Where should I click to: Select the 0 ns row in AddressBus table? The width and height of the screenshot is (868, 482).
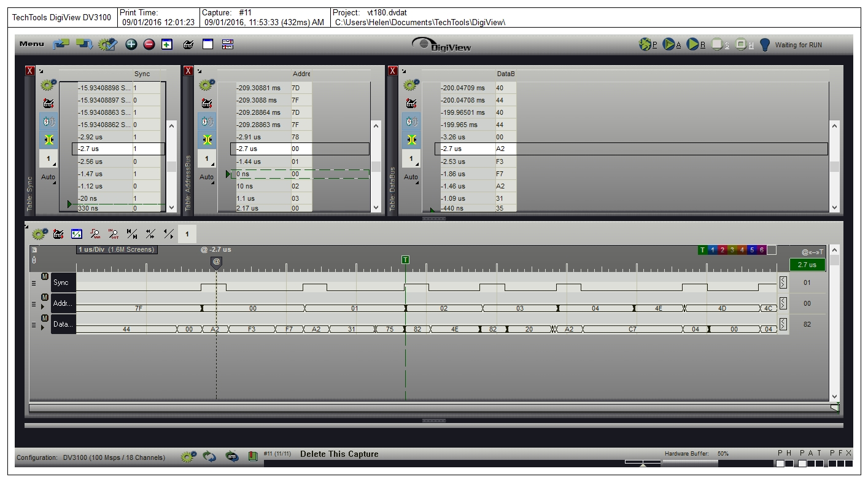tap(301, 174)
